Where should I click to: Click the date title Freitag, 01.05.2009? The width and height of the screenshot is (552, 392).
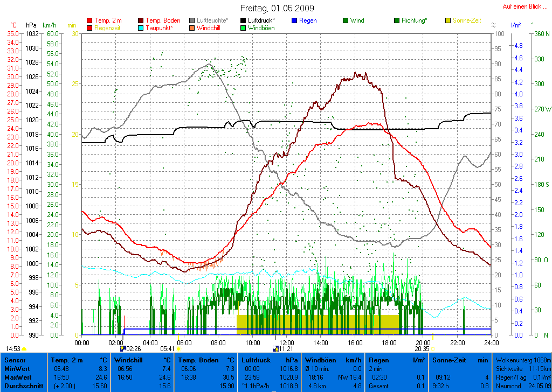pos(277,8)
